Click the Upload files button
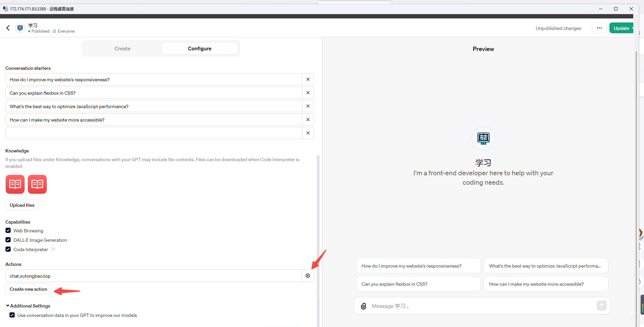 (x=22, y=205)
